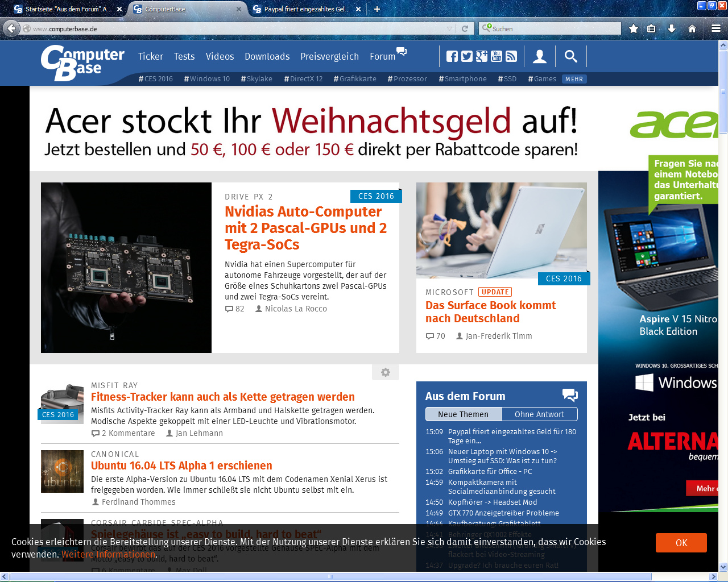Open the 70 comments on Surface Book
The image size is (728, 582).
[x=435, y=336]
